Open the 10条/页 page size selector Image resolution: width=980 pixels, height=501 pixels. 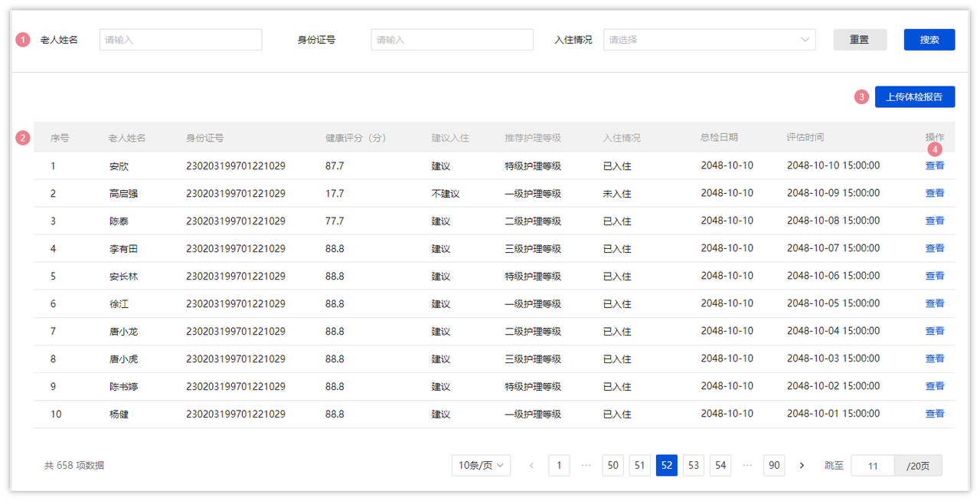481,465
